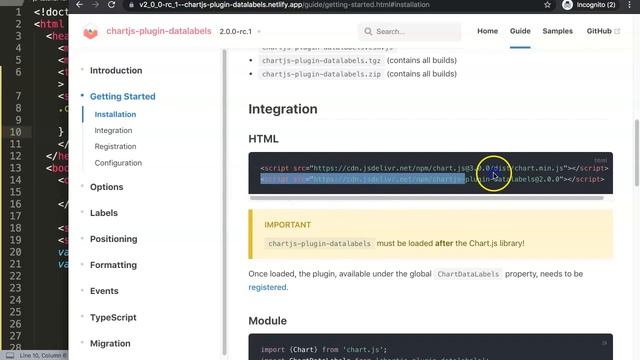Open browser three-dot menu

[x=629, y=4]
